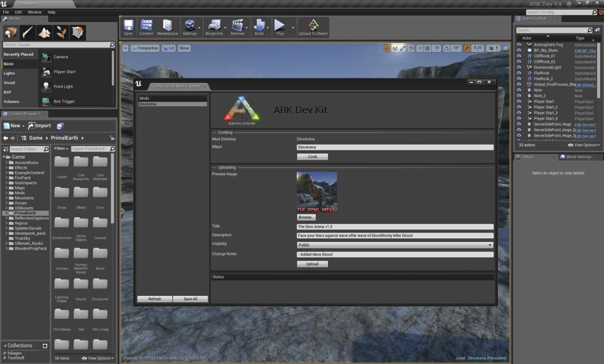Expand the Maps folder in tree
The height and width of the screenshot is (364, 604).
[x=6, y=188]
